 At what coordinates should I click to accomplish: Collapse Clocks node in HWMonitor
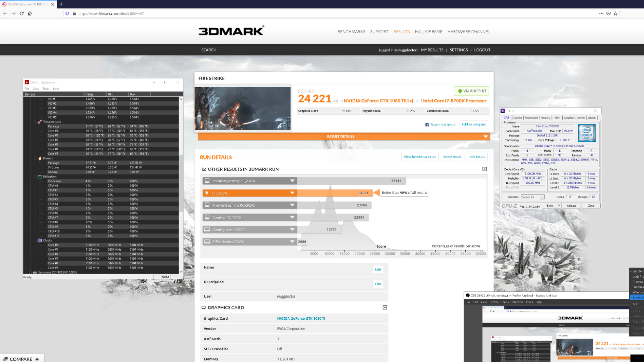[x=35, y=240]
